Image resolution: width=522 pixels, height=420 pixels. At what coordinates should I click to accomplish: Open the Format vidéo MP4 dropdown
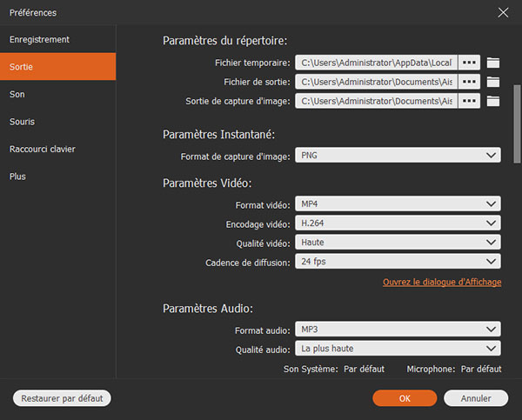(x=398, y=204)
